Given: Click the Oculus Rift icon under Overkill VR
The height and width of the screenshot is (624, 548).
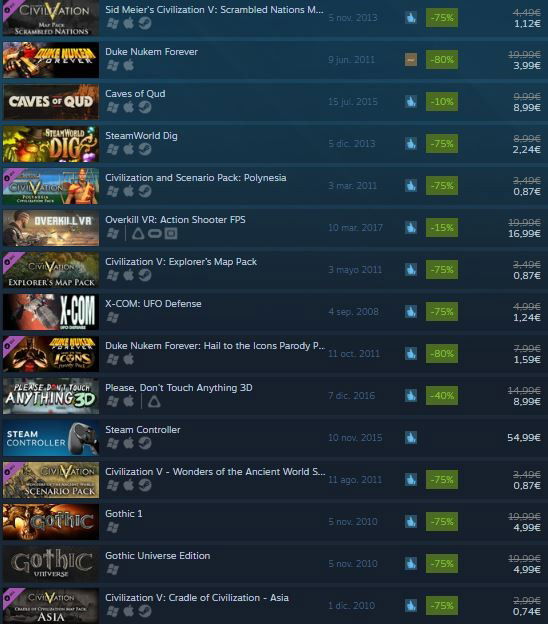Looking at the screenshot, I should pos(155,233).
